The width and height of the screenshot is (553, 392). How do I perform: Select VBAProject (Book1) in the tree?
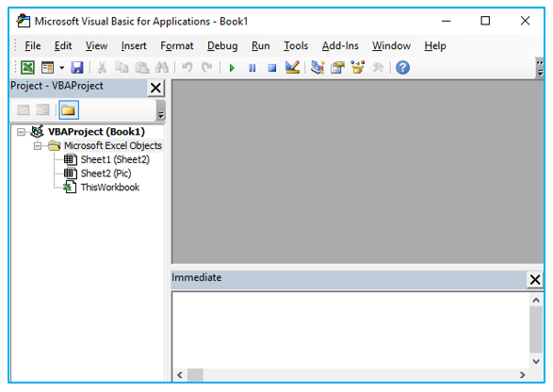pos(96,132)
